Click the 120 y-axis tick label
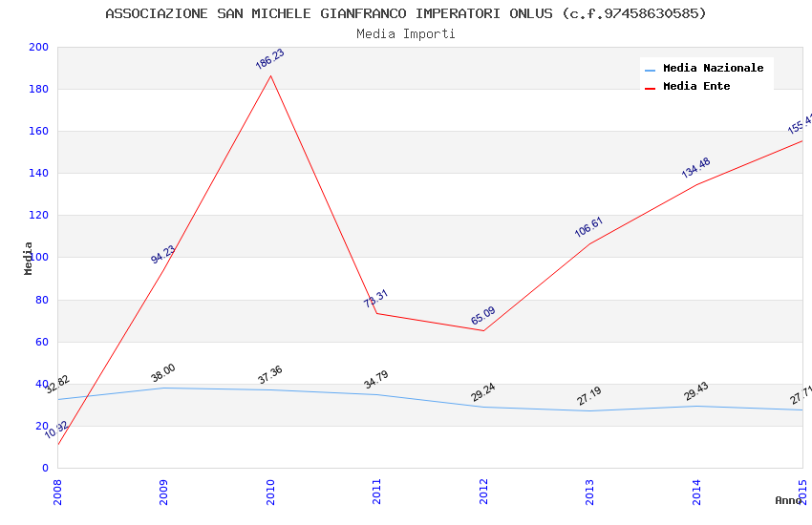Image resolution: width=812 pixels, height=525 pixels. (x=39, y=215)
